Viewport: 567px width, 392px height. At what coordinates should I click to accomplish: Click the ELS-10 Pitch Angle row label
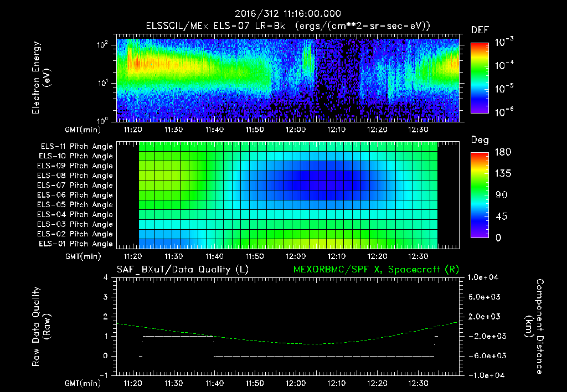(x=76, y=156)
